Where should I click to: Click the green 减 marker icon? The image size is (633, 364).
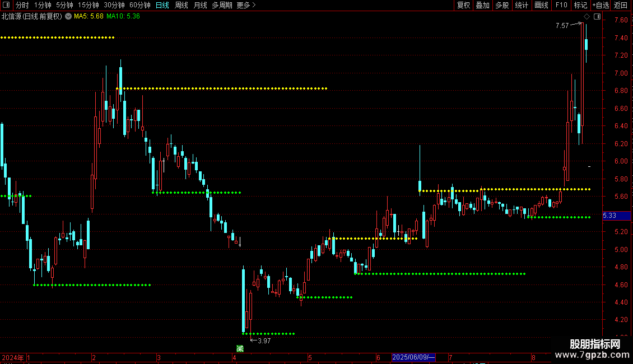(240, 348)
